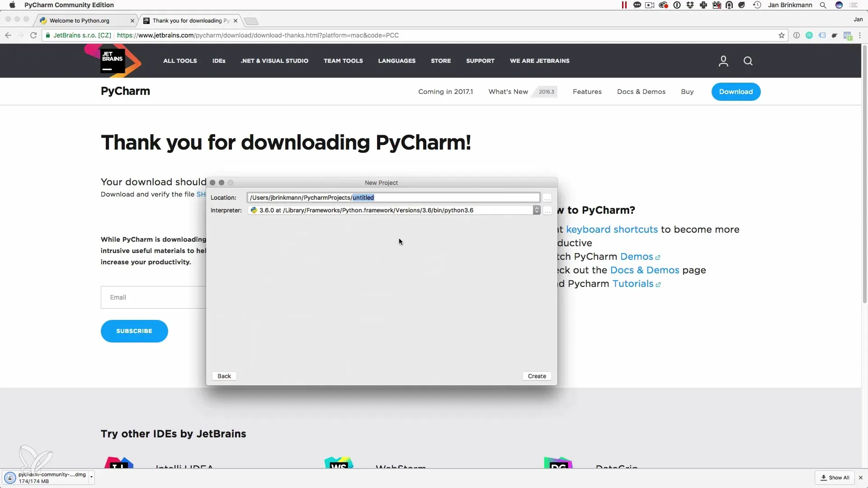Image resolution: width=868 pixels, height=488 pixels.
Task: Open WE ARE JETBRAINS menu
Action: tap(539, 61)
